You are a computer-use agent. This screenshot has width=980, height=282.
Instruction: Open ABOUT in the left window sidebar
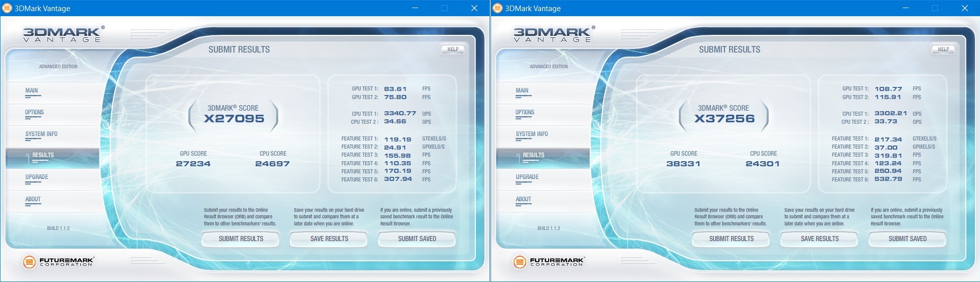pyautogui.click(x=33, y=199)
